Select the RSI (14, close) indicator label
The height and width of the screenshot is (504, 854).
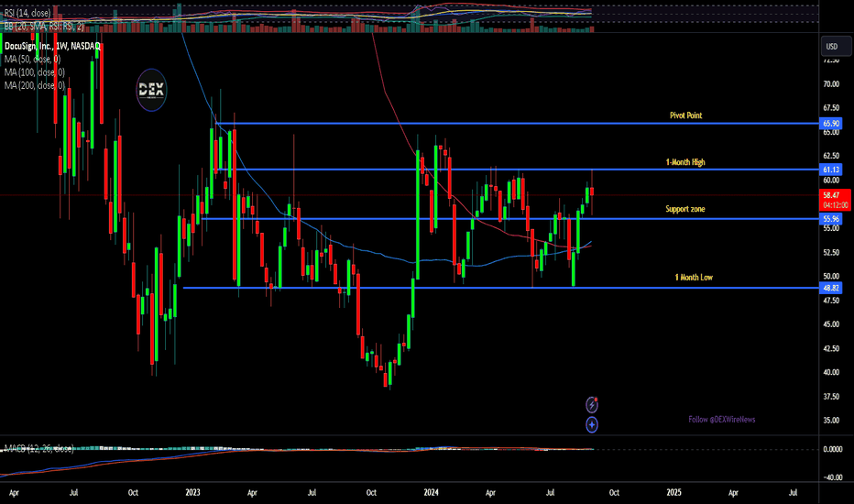coord(27,13)
